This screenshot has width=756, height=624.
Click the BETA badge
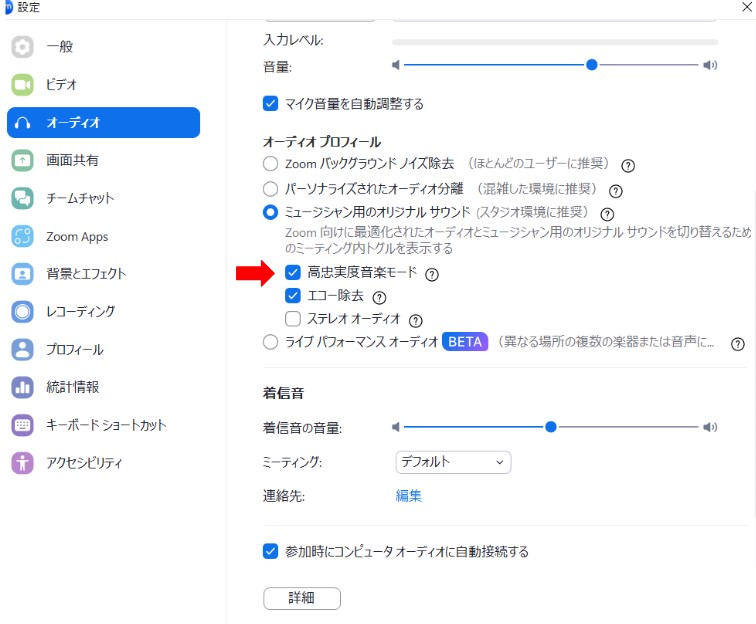pos(465,342)
